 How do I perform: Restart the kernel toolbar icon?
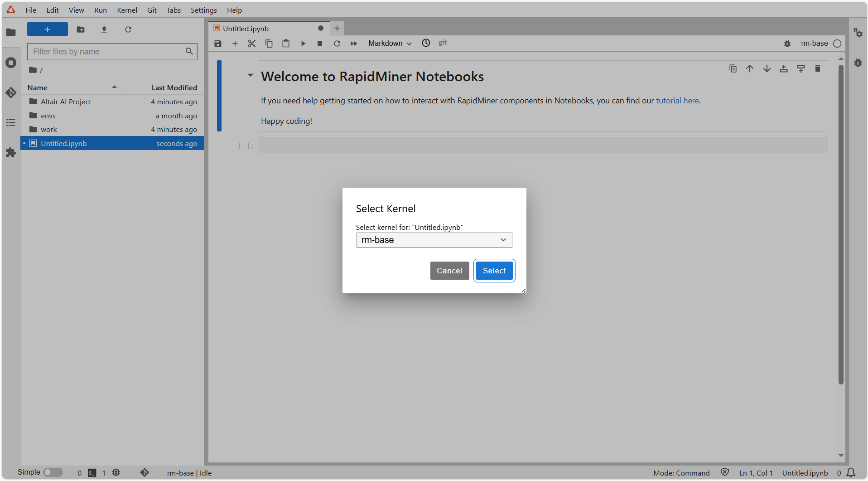click(x=337, y=44)
